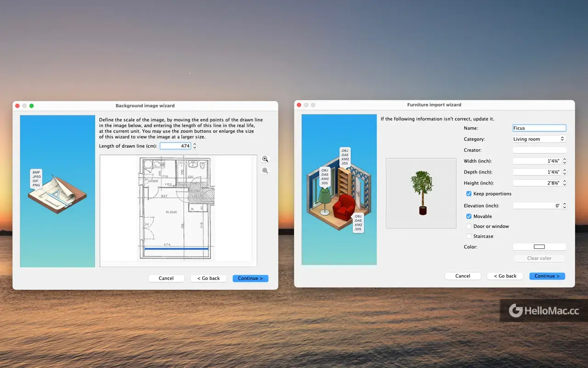The height and width of the screenshot is (368, 588).
Task: Maximize the Background image wizard window
Action: tap(32, 106)
